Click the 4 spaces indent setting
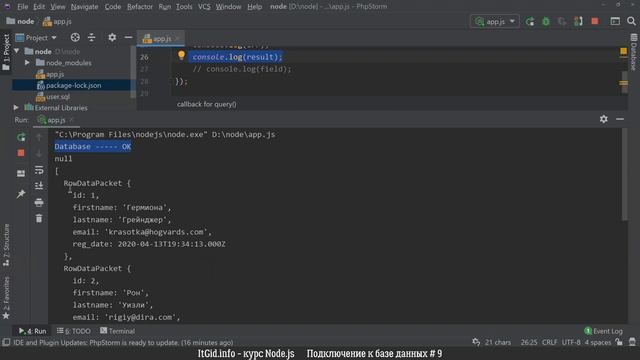 click(x=598, y=342)
